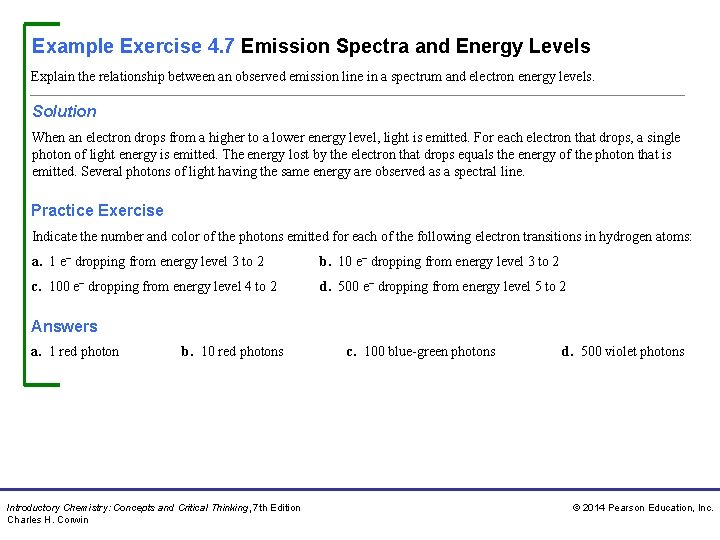This screenshot has width=720, height=540.
Task: Select the solution paragraph about electrons dropping
Action: [356, 154]
